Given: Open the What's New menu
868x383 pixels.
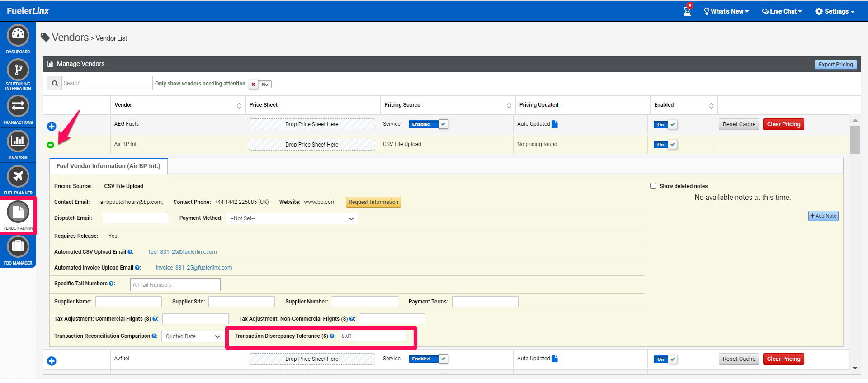Looking at the screenshot, I should click(x=726, y=11).
